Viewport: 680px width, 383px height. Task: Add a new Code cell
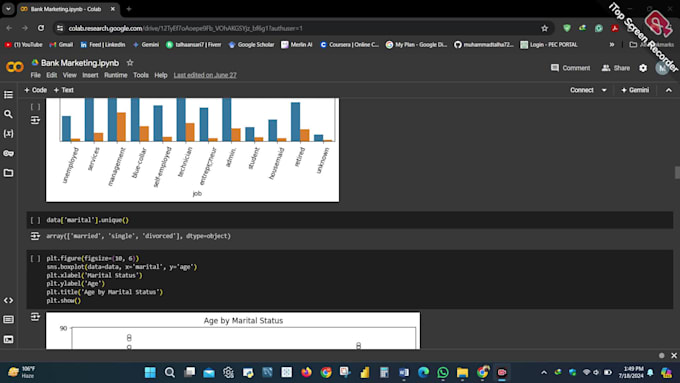pos(36,90)
